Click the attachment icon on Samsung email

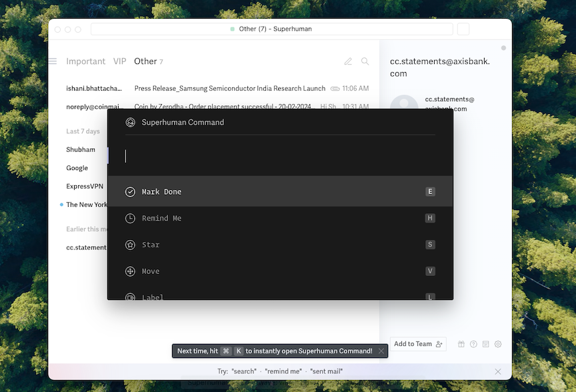coord(335,89)
